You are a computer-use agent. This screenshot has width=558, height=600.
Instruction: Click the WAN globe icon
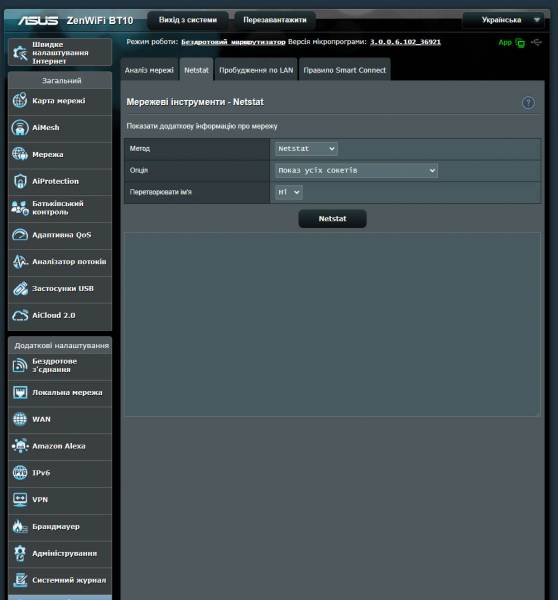20,419
